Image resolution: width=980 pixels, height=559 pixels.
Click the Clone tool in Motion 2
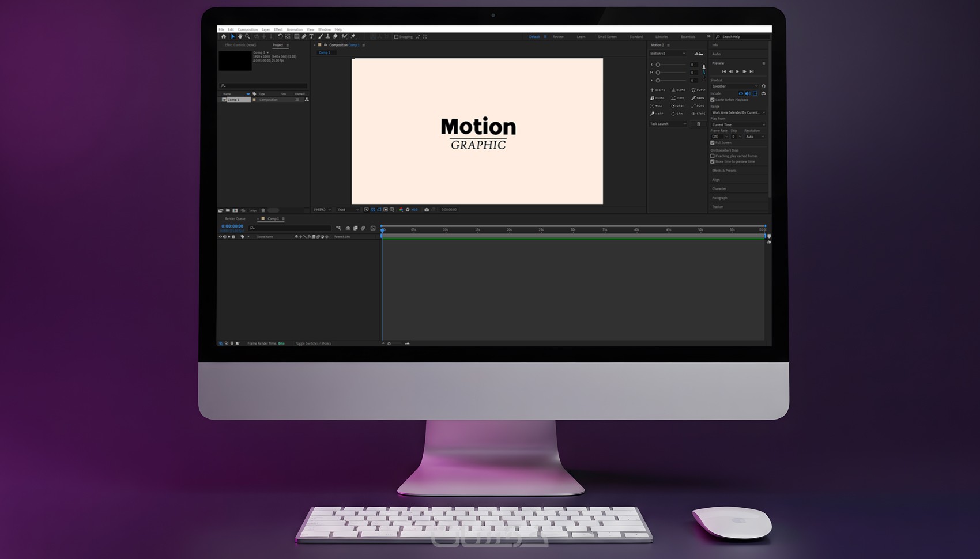[658, 98]
